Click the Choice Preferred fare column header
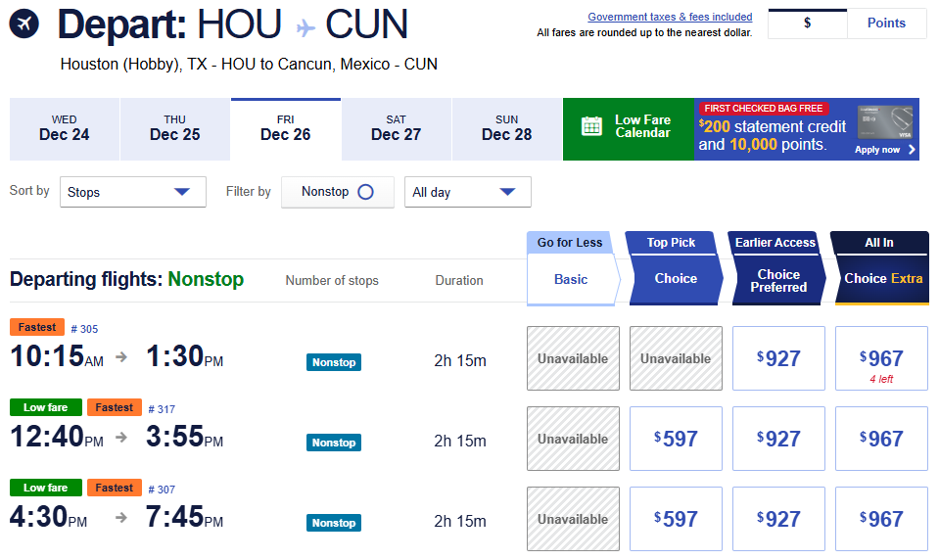The image size is (939, 560). [778, 280]
